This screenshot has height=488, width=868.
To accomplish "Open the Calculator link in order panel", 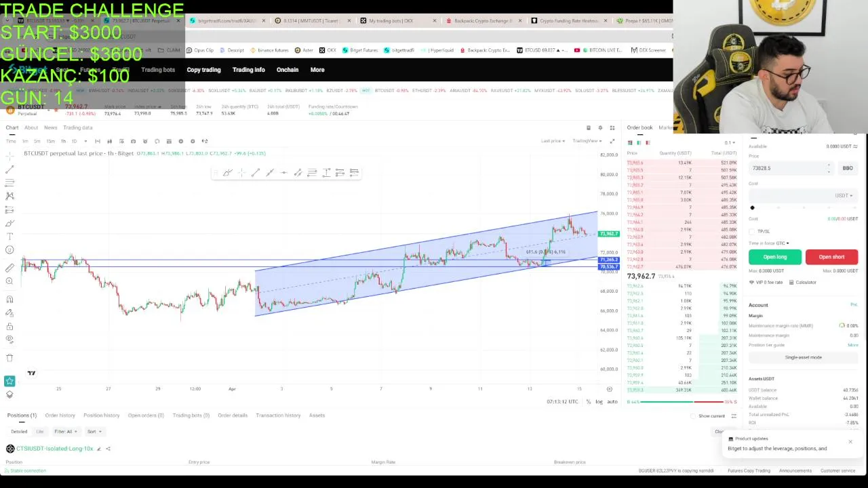I will pyautogui.click(x=803, y=282).
